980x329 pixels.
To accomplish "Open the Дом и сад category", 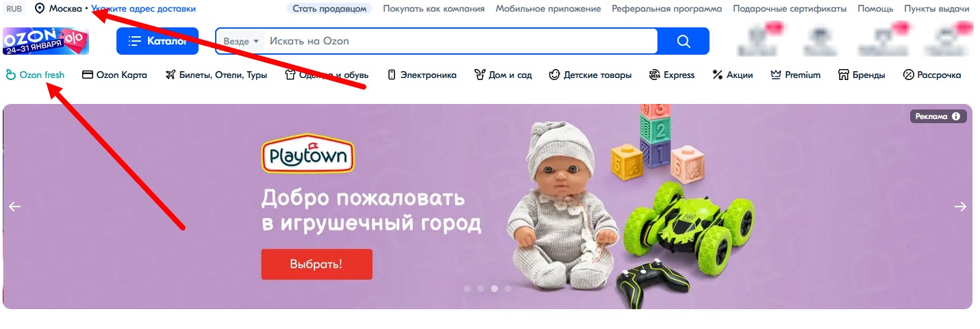I will click(x=503, y=75).
